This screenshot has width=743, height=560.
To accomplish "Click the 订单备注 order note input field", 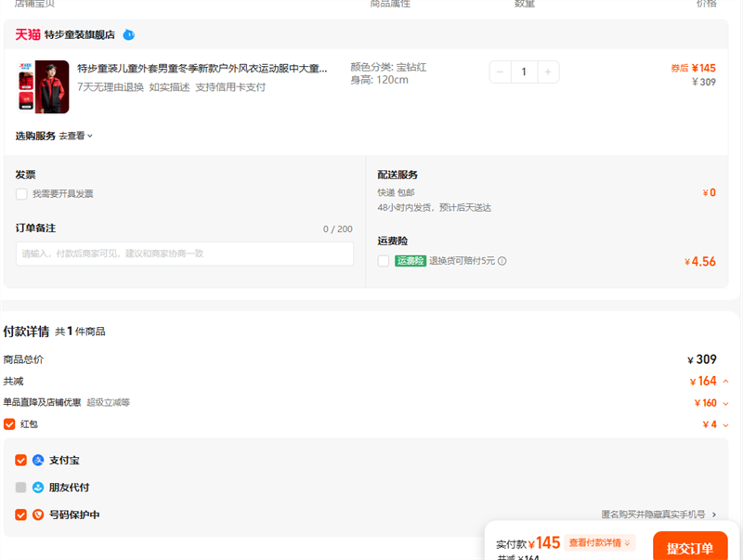I will [x=185, y=254].
